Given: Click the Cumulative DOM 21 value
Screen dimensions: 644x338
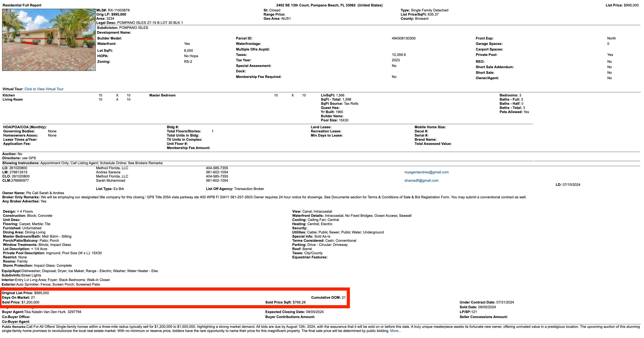Looking at the screenshot, I should tap(343, 297).
